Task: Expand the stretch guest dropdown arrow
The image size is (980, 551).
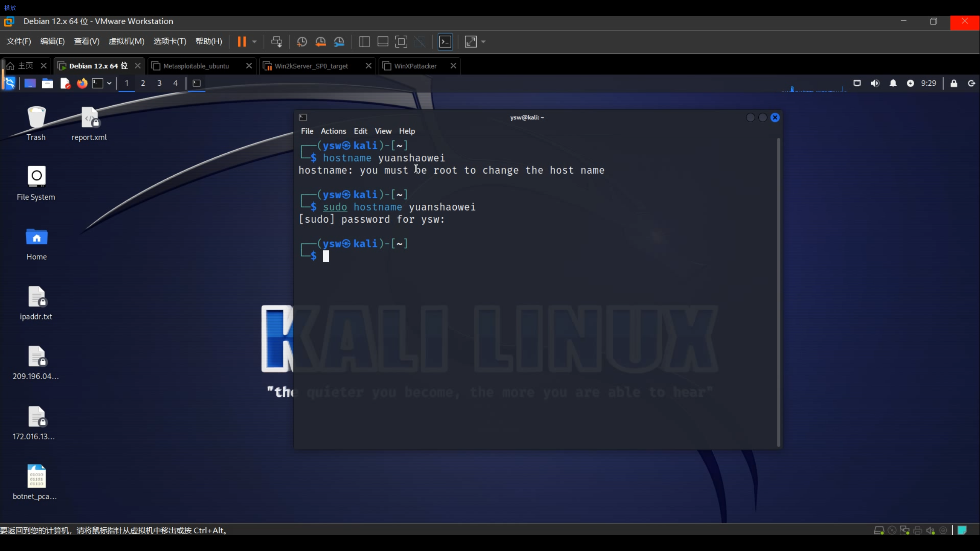Action: tap(483, 42)
